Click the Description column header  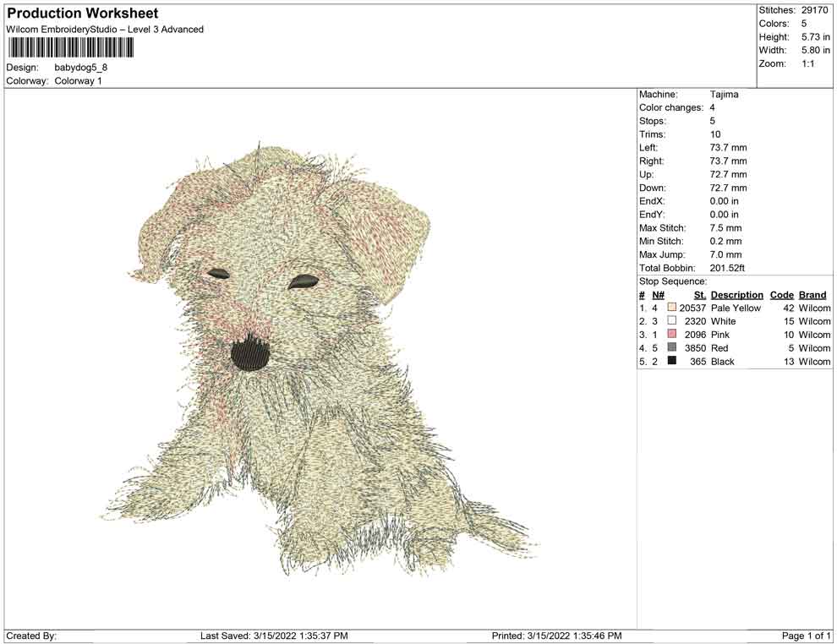coord(736,295)
